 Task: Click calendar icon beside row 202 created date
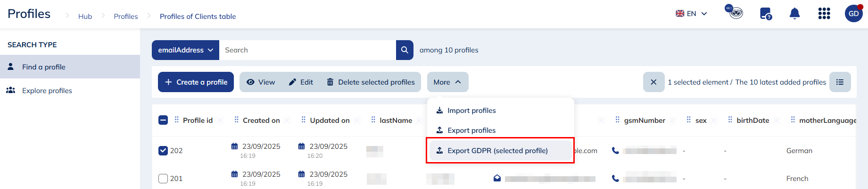click(x=234, y=146)
